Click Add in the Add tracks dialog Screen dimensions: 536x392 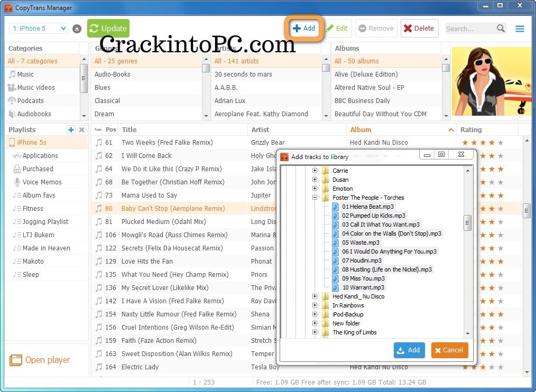(x=409, y=350)
